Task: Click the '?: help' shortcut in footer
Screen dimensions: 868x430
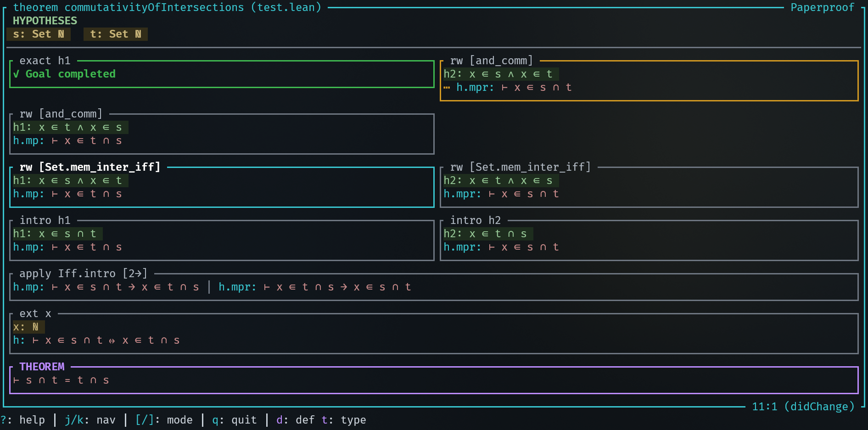Action: point(23,420)
